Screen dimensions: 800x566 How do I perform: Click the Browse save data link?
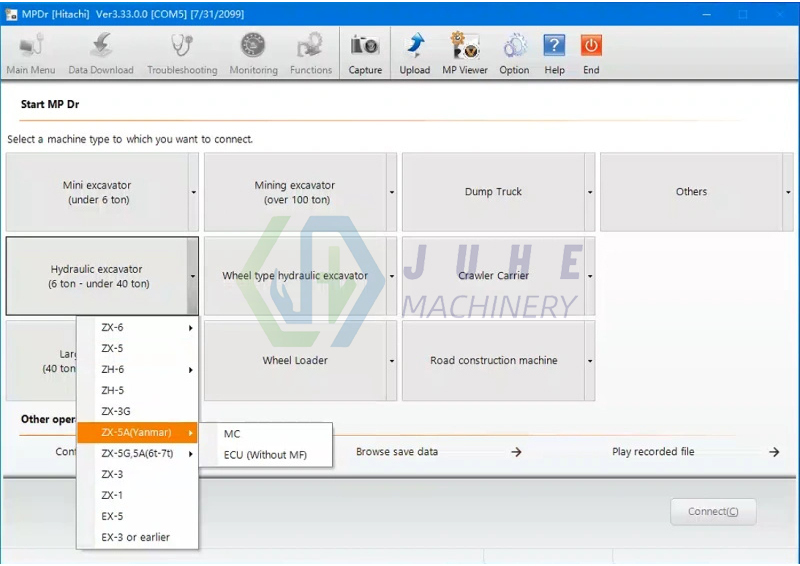click(397, 452)
